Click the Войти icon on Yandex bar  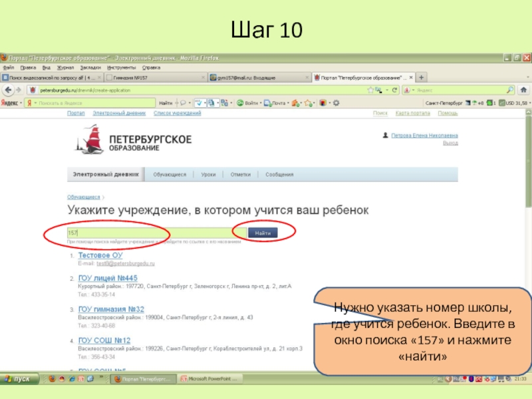click(x=240, y=103)
